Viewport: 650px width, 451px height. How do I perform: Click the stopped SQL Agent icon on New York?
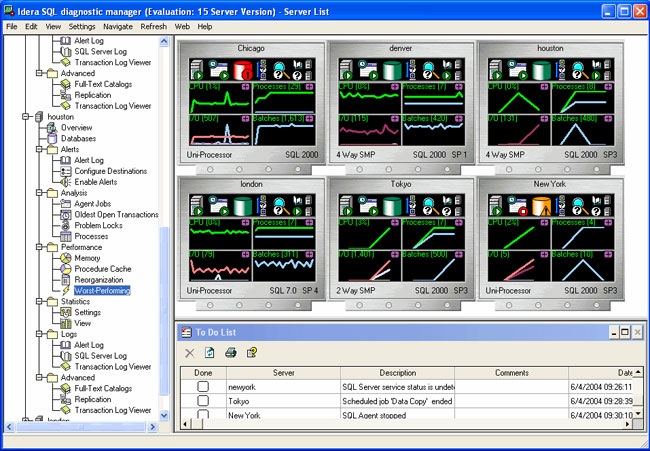pos(518,206)
